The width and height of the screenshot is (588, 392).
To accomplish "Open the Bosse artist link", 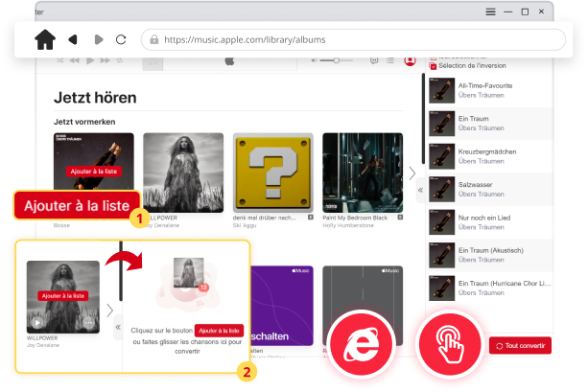I will tap(61, 225).
